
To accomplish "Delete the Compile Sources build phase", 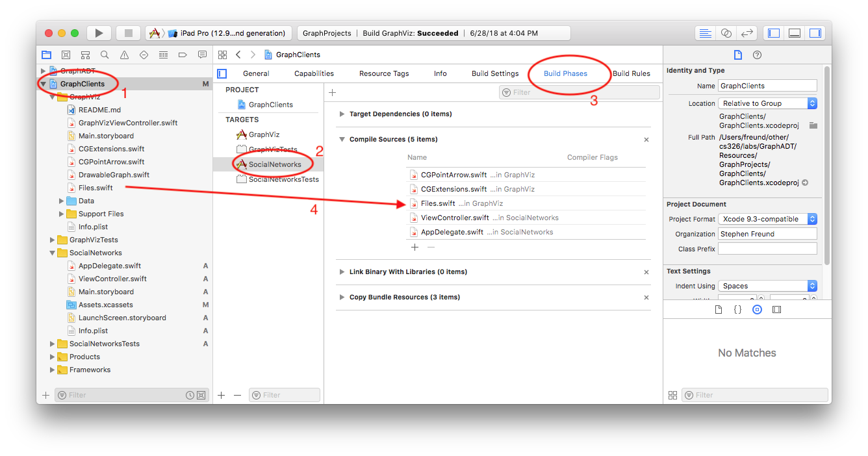I will [x=646, y=140].
